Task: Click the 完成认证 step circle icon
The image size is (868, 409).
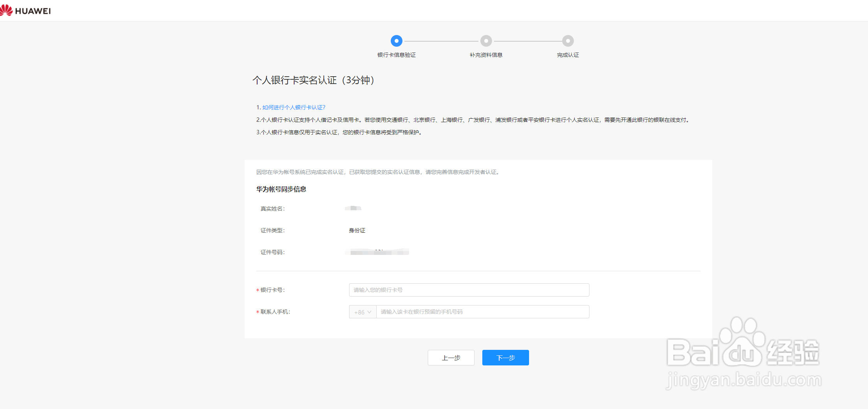Action: (x=568, y=40)
